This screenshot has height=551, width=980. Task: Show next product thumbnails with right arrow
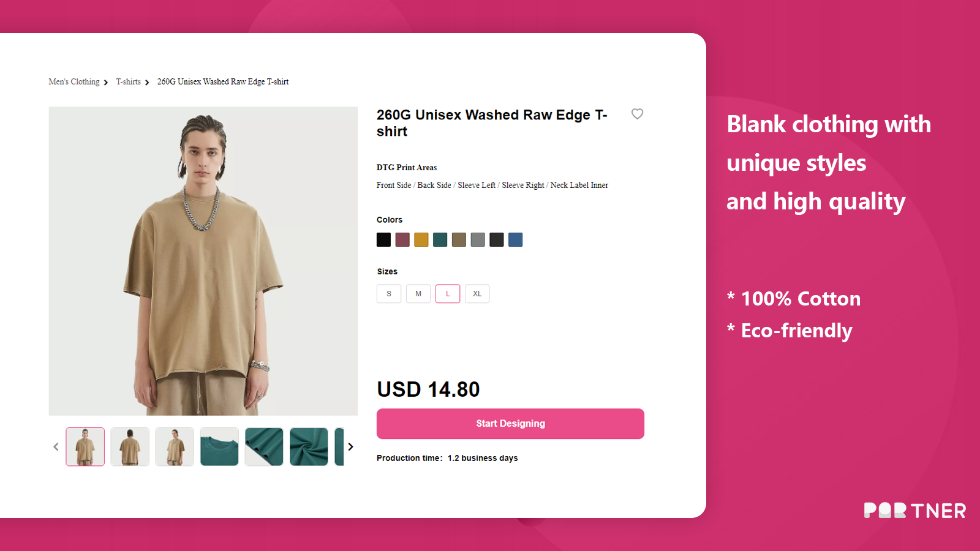pos(350,447)
